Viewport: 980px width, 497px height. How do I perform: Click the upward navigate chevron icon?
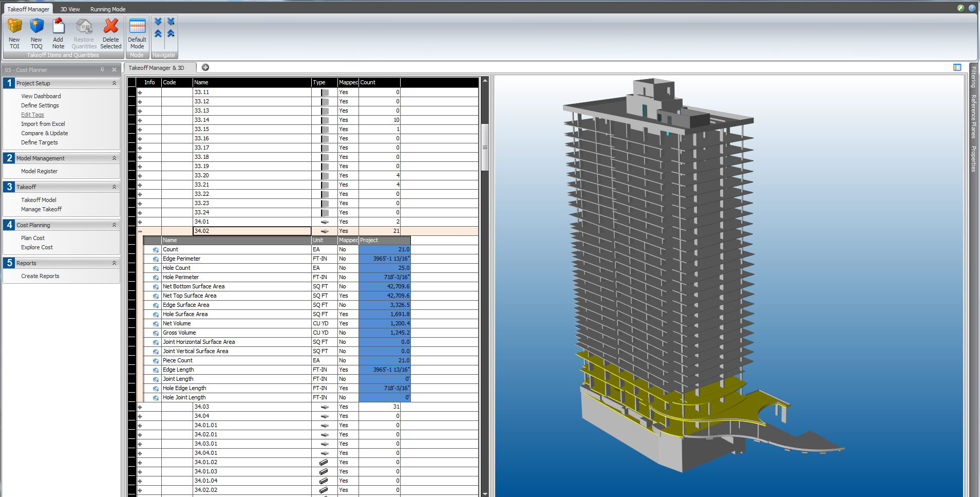(158, 34)
